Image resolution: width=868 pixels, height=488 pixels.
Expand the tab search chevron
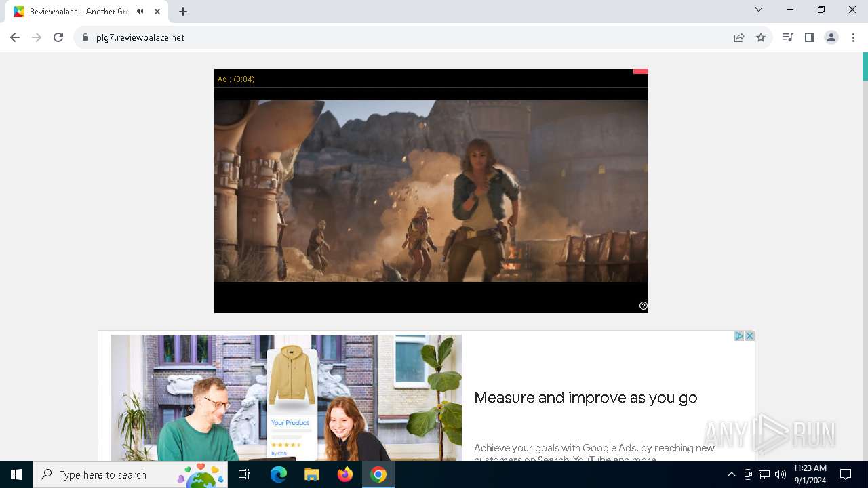tap(759, 9)
